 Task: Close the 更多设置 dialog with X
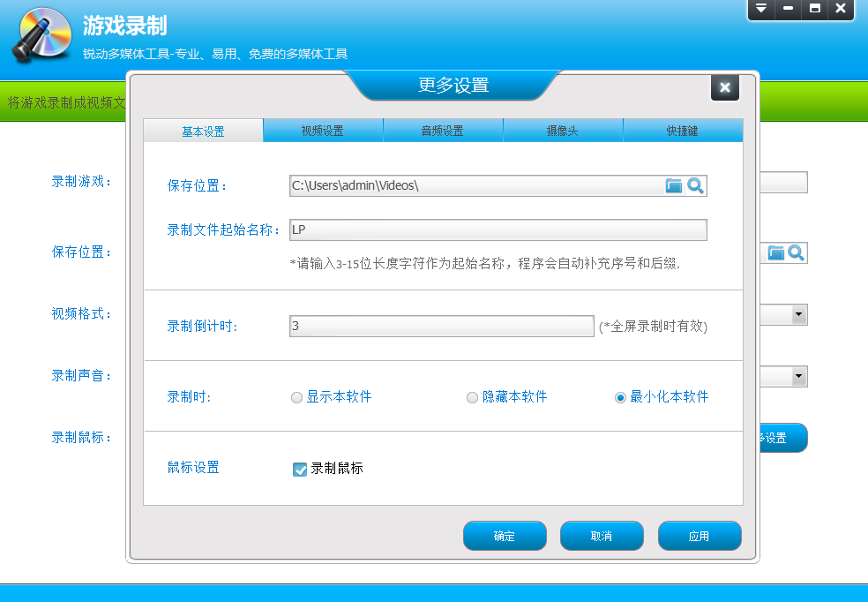(x=724, y=87)
